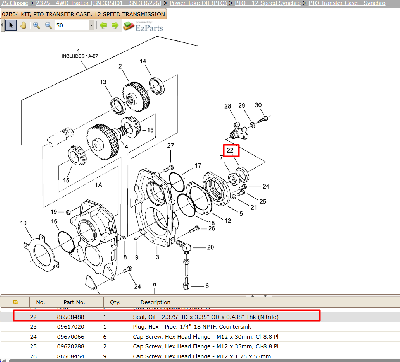Click callout 30 in the diagram

point(258,105)
